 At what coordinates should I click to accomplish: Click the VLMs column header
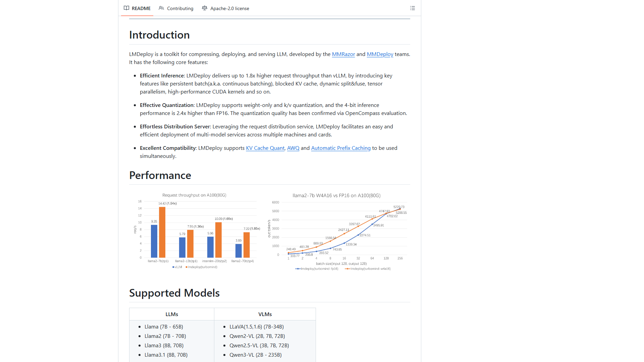click(265, 314)
